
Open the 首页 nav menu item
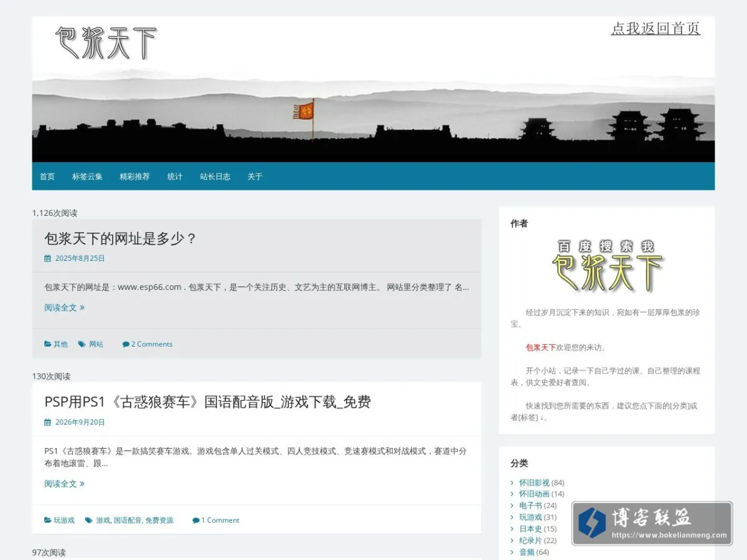47,176
